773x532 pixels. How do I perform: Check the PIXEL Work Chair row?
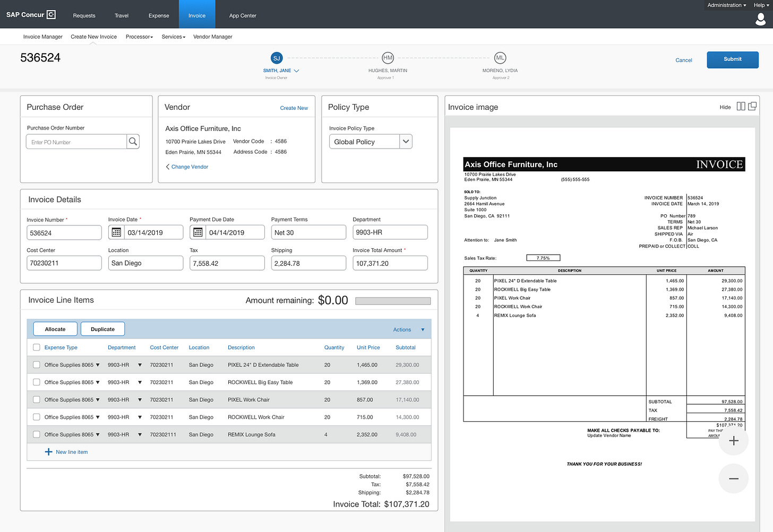pyautogui.click(x=37, y=400)
